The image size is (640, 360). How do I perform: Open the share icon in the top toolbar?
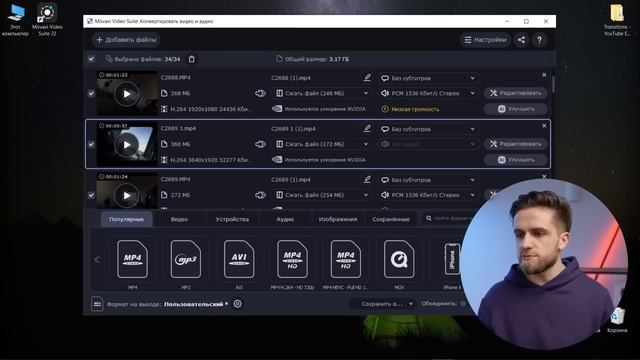click(521, 40)
